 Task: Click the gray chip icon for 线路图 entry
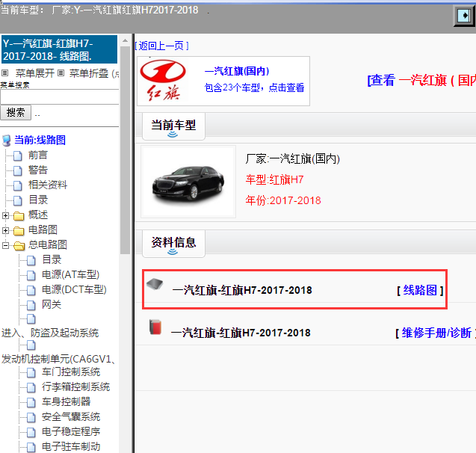(x=155, y=284)
